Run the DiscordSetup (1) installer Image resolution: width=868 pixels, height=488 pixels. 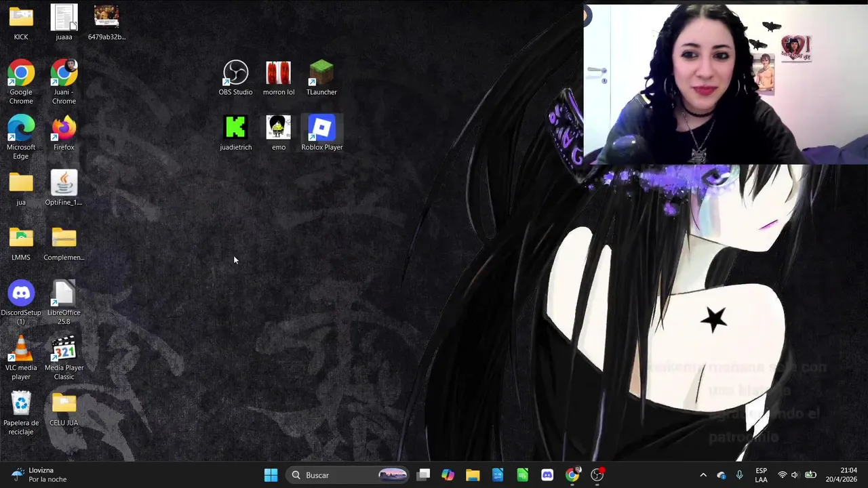tap(21, 302)
